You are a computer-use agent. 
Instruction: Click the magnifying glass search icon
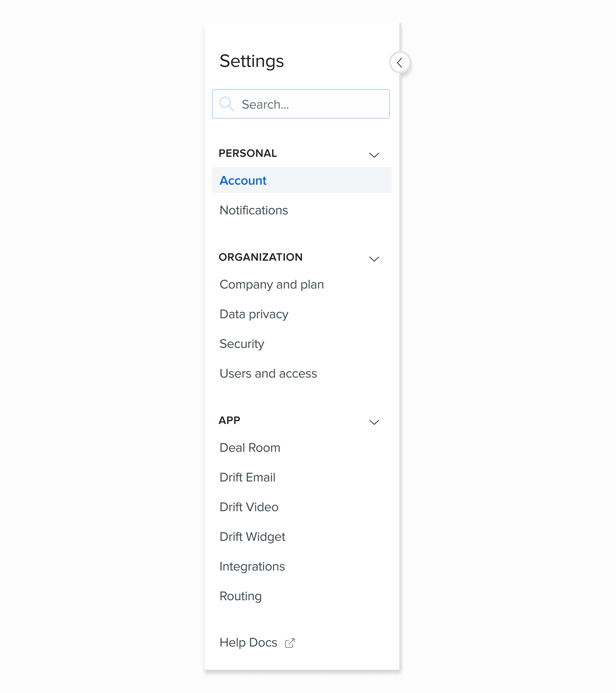(x=227, y=104)
